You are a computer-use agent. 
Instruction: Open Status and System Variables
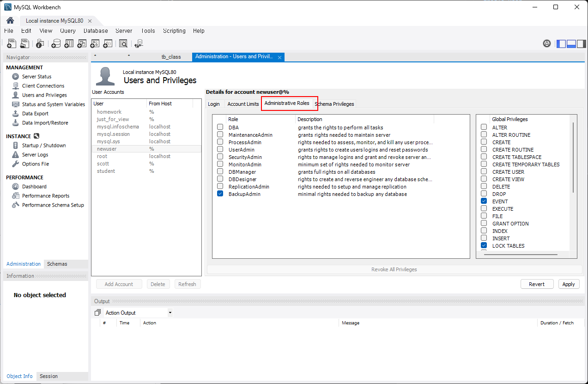[x=54, y=104]
